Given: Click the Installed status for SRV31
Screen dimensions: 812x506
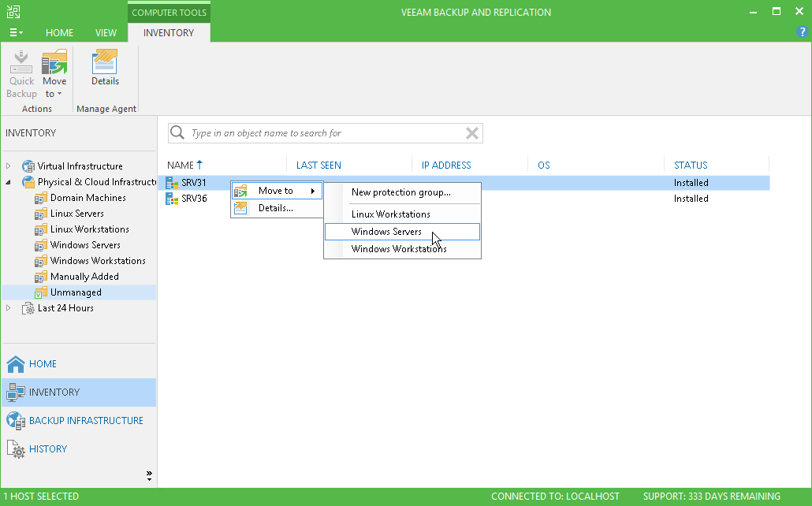Looking at the screenshot, I should click(x=691, y=183).
